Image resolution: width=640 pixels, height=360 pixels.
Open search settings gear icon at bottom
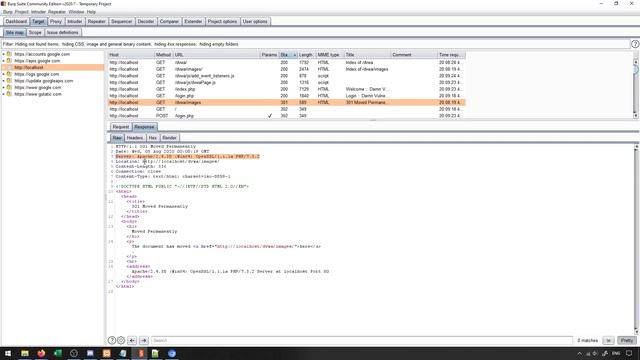click(x=121, y=340)
